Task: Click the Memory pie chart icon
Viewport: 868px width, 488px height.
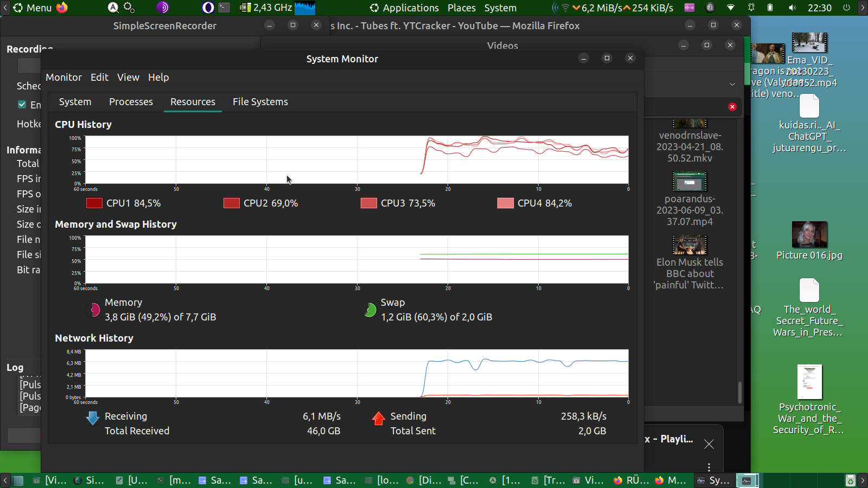Action: pyautogui.click(x=94, y=310)
